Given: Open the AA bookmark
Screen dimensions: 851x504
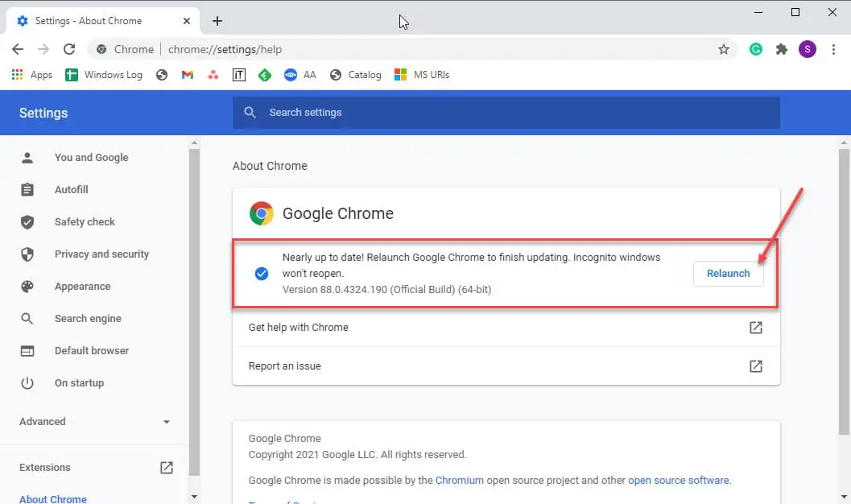Looking at the screenshot, I should click(x=300, y=75).
